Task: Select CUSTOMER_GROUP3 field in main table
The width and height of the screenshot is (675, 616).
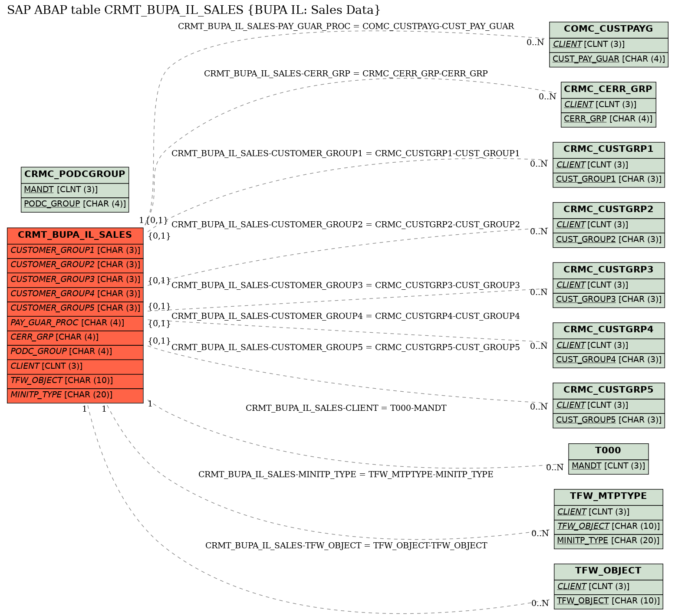Action: [x=75, y=279]
